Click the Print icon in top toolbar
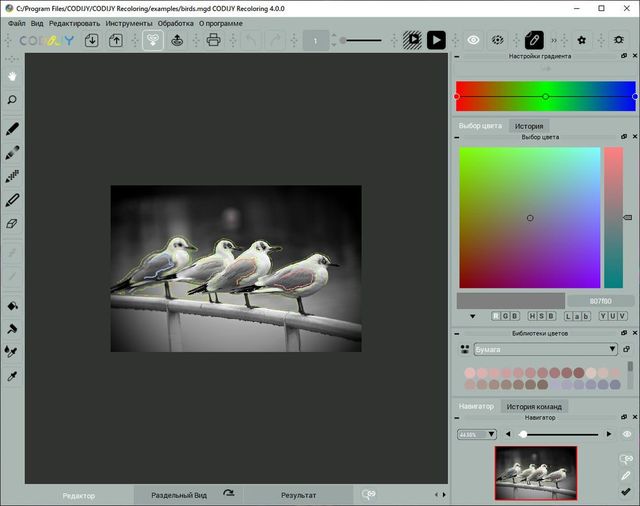640x506 pixels. [213, 40]
